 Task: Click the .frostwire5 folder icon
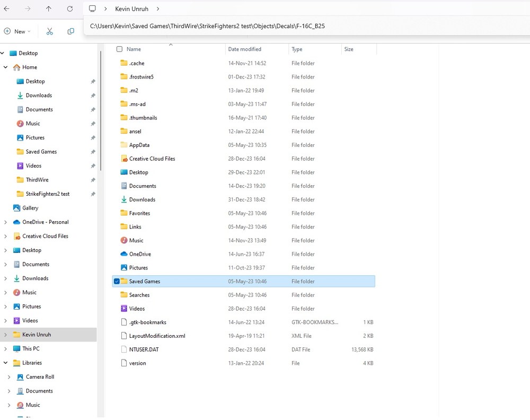pos(124,77)
